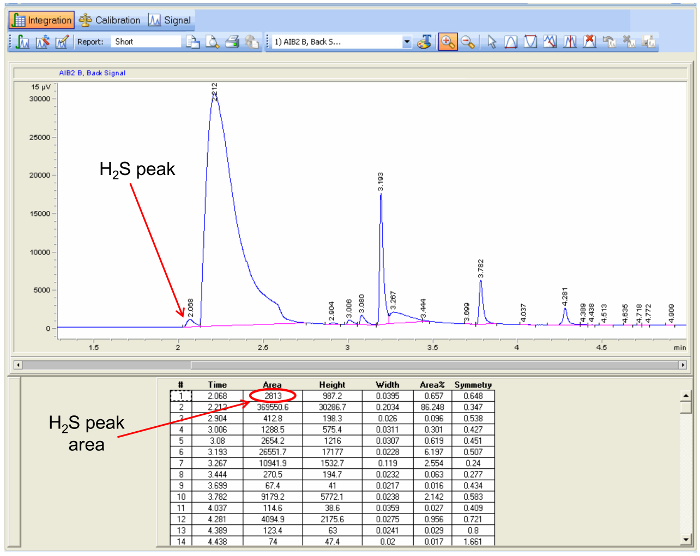
Task: Click area value 26551.7
Action: coord(273,452)
